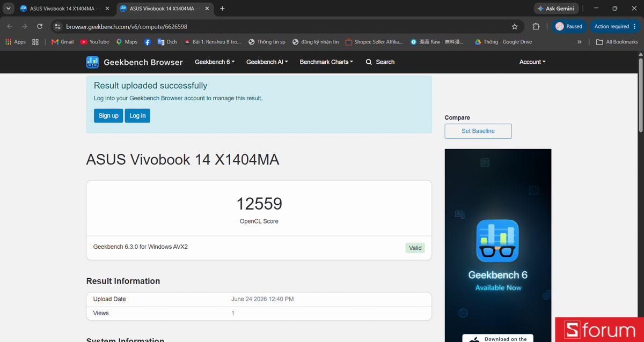Image resolution: width=644 pixels, height=342 pixels.
Task: Open Maps bookmark
Action: [127, 42]
